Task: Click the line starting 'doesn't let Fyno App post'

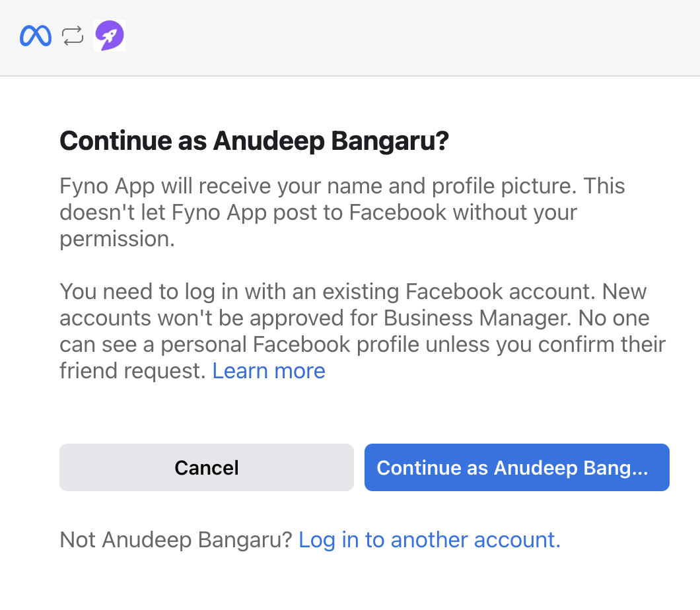Action: pos(318,213)
